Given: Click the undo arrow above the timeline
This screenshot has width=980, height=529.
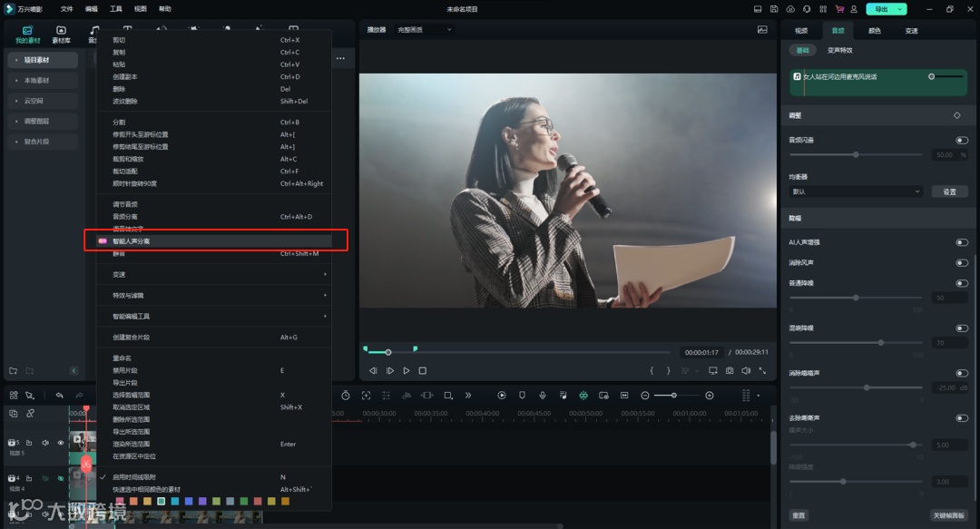Looking at the screenshot, I should (59, 396).
